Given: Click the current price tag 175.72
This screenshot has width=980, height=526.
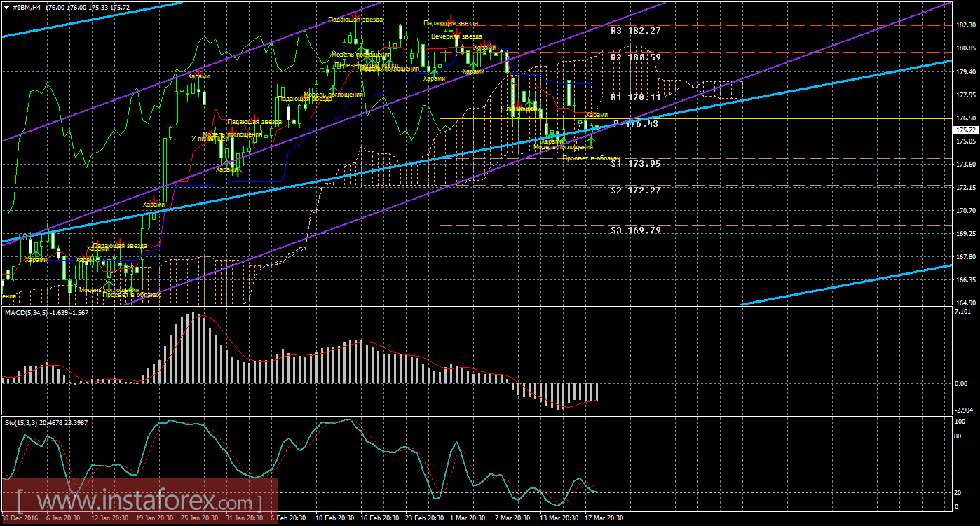Looking at the screenshot, I should pos(965,130).
